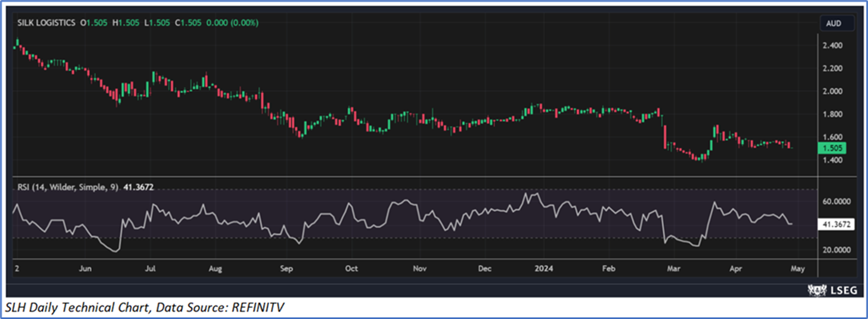Click the 20.0000 RSI axis level
868x319 pixels.
pos(836,250)
